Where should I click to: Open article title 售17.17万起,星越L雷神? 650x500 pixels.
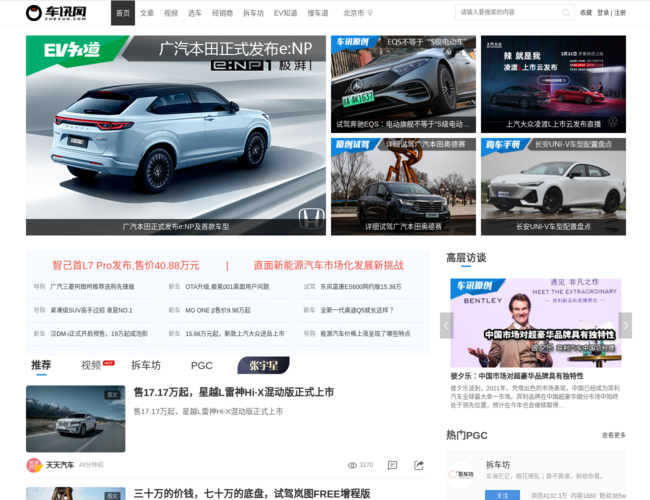point(234,392)
